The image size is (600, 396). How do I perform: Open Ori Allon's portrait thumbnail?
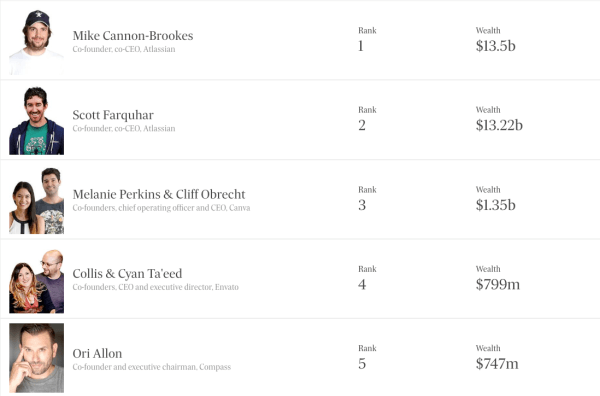tap(36, 358)
